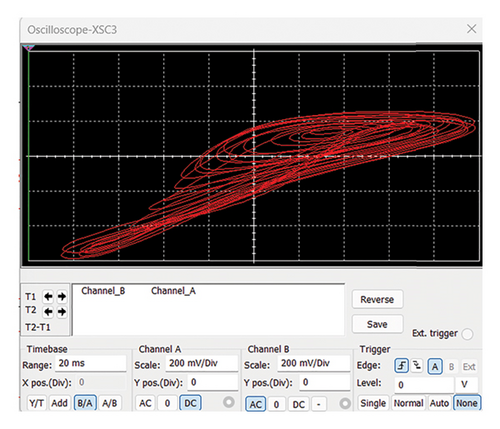Screen dimensions: 500x429
Task: Move cursor T2 left with arrow
Action: tap(48, 312)
